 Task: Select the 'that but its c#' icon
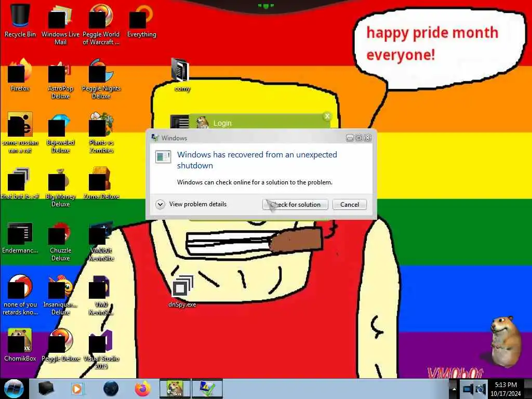(20, 183)
